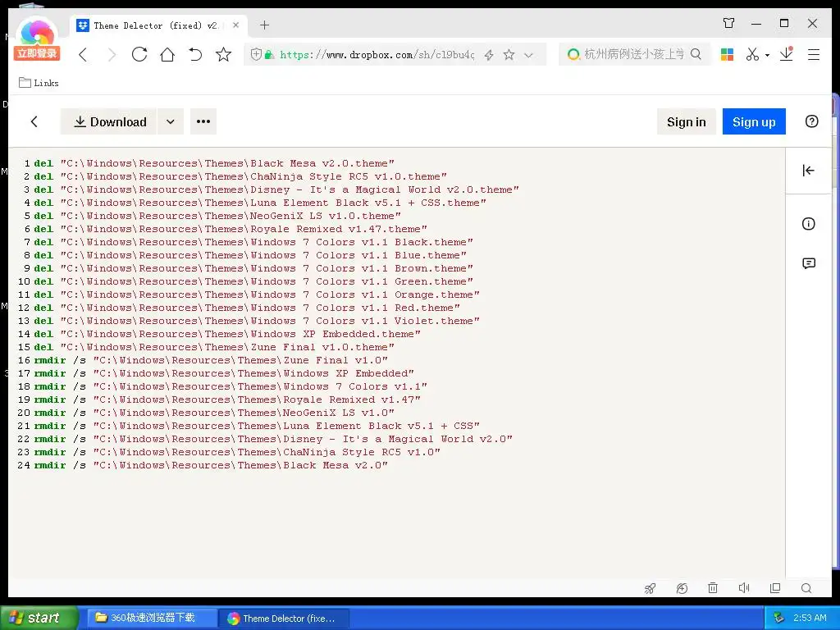Open the browser downloads icon
This screenshot has width=840, height=630.
[787, 54]
